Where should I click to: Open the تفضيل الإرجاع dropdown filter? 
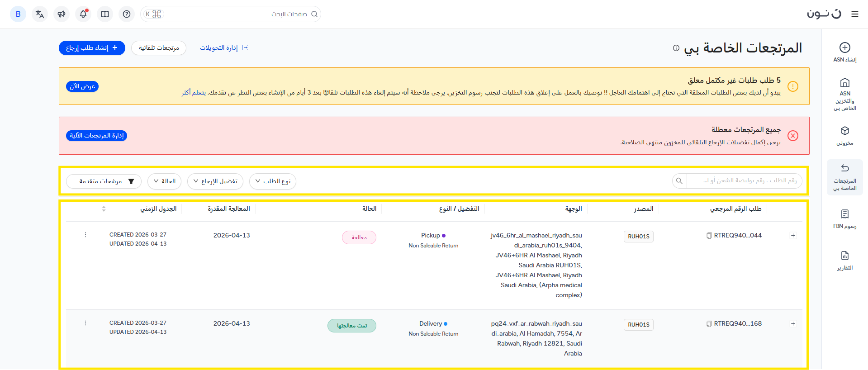pos(215,181)
